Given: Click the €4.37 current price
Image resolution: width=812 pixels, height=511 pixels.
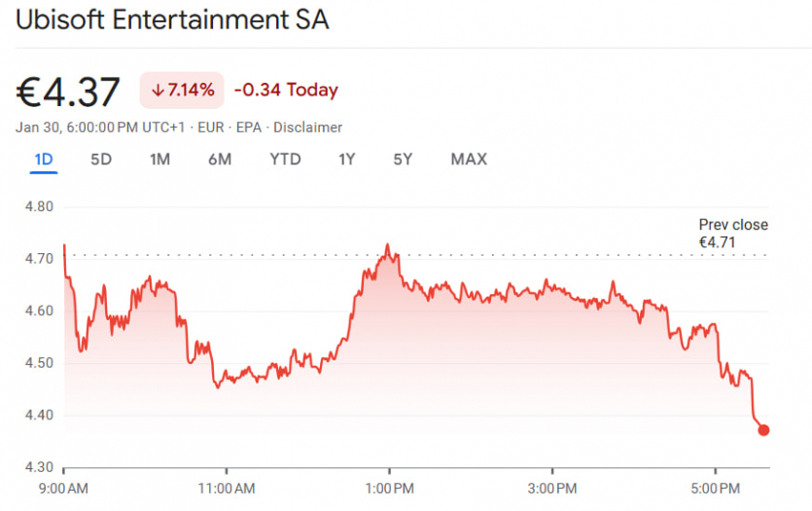Looking at the screenshot, I should coord(68,91).
